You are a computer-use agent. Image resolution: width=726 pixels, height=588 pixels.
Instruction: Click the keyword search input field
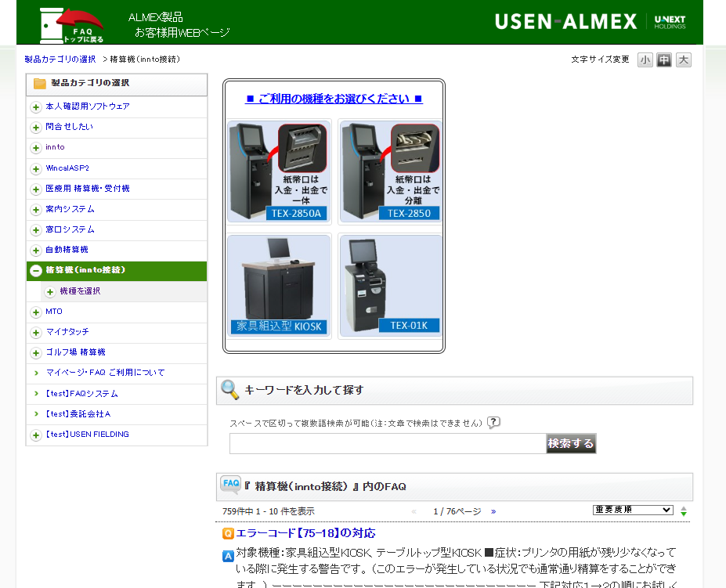388,444
